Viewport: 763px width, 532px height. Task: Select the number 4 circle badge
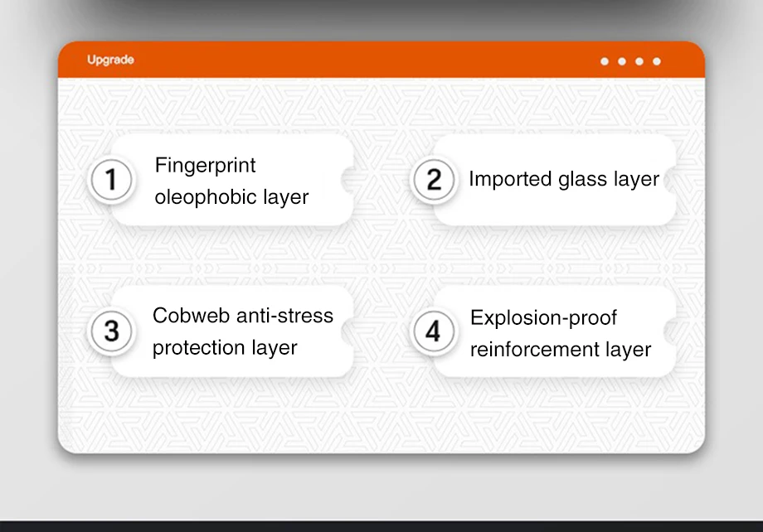point(434,331)
